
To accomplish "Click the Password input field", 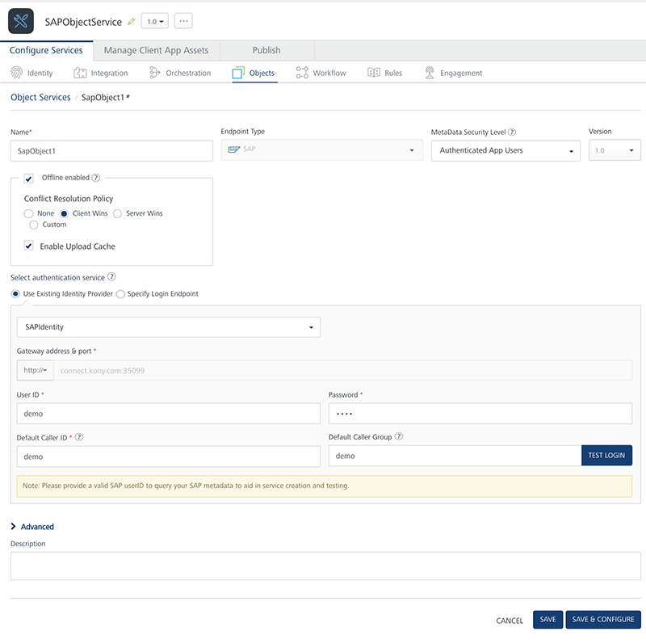I will (480, 414).
